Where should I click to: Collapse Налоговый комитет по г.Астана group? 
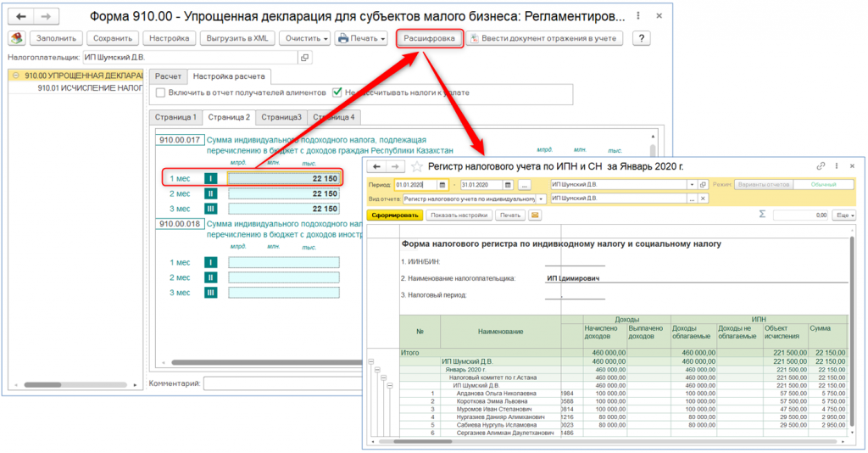[x=383, y=377]
